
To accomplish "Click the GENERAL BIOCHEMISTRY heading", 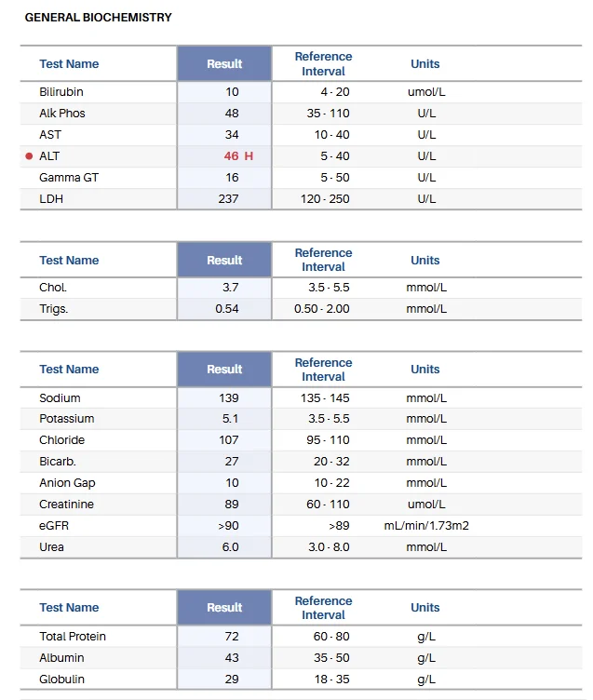I will pyautogui.click(x=99, y=18).
